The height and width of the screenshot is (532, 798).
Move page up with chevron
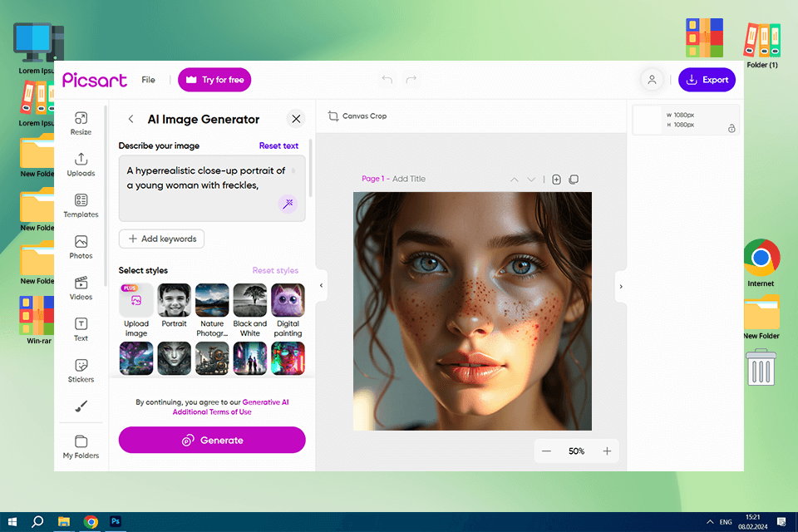point(514,180)
